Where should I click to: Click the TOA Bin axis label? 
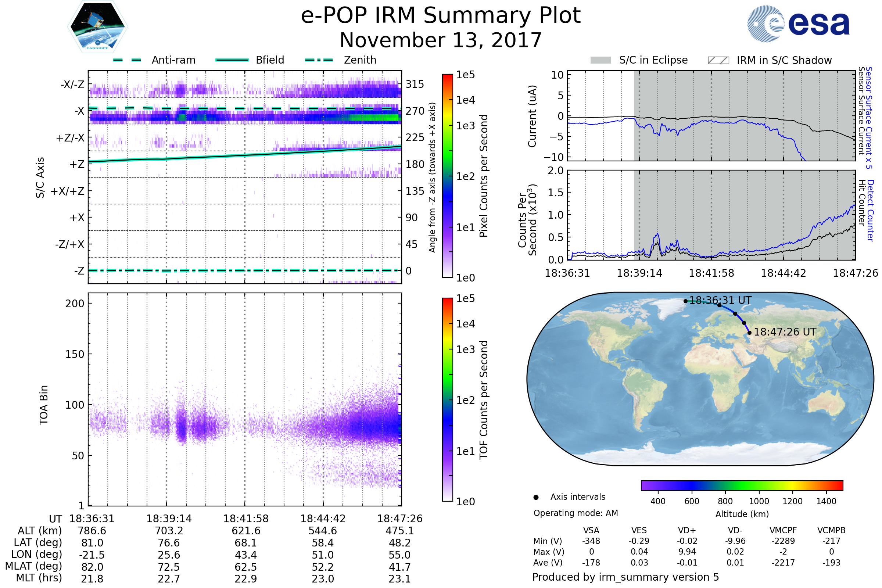point(44,405)
